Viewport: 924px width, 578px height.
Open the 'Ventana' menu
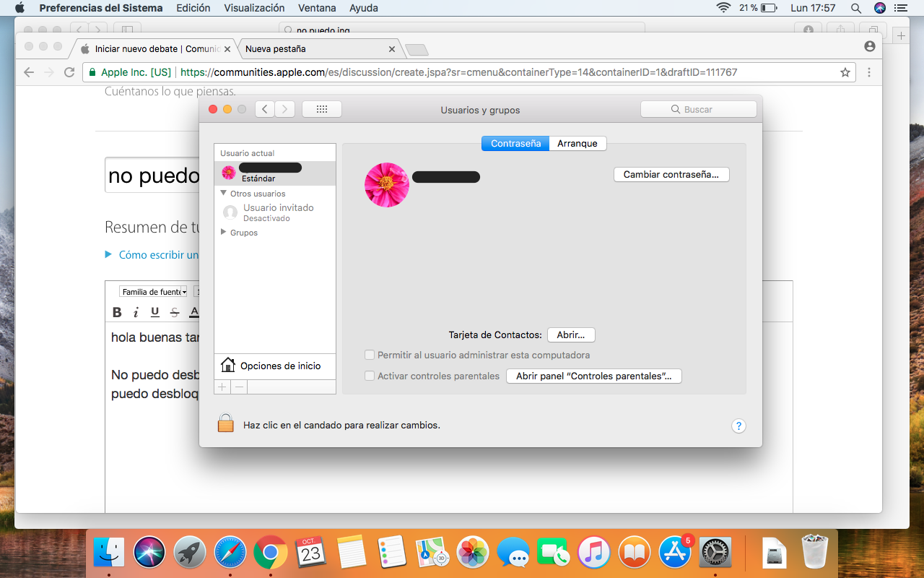pos(317,8)
